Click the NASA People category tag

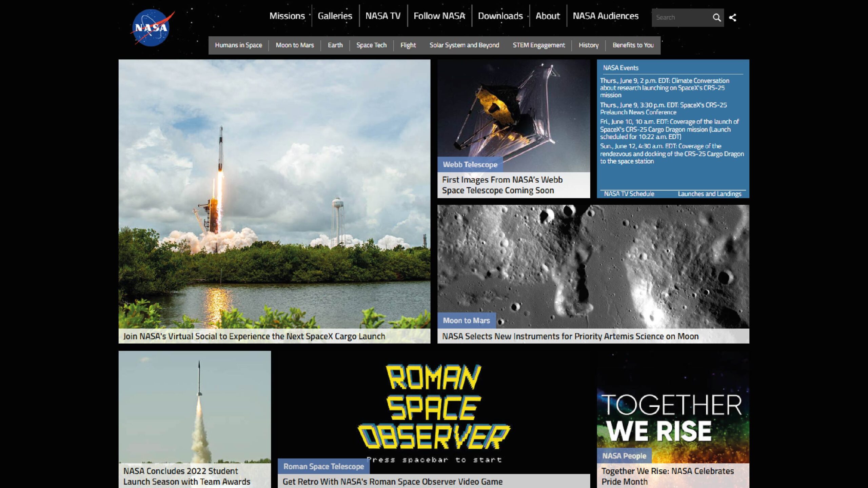[624, 456]
